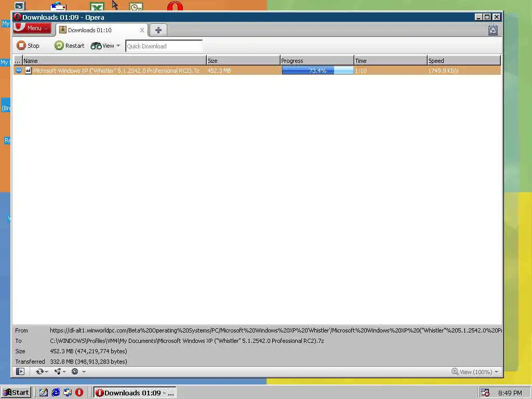Click the 452.3 MB size cell
This screenshot has height=399, width=532.
coord(219,71)
